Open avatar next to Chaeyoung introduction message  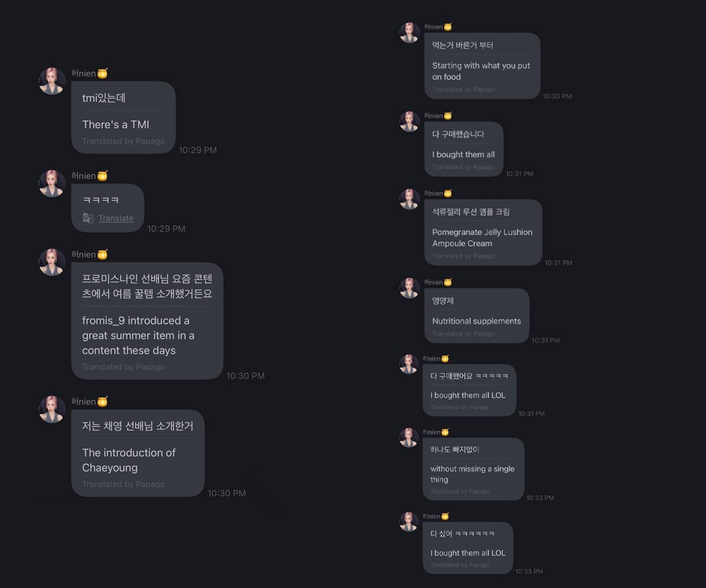pyautogui.click(x=52, y=409)
